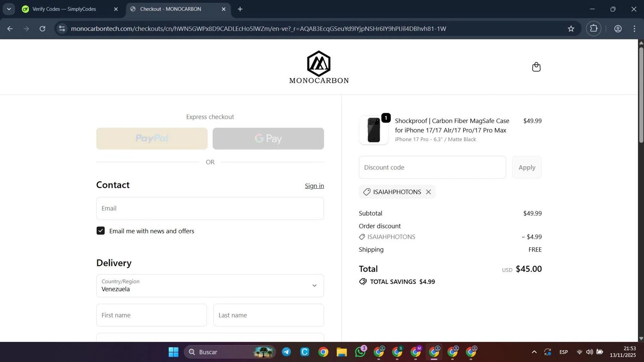Bookmark this page with the star icon
The width and height of the screenshot is (644, 362).
pos(571,29)
